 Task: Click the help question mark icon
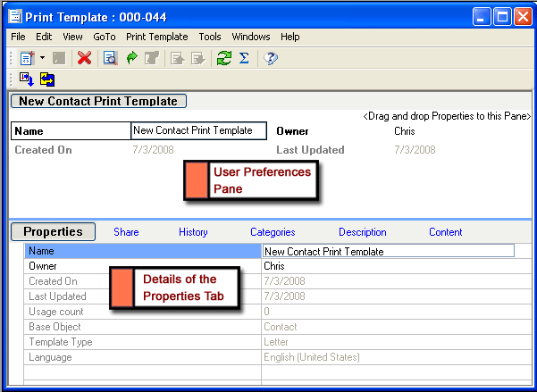point(272,58)
